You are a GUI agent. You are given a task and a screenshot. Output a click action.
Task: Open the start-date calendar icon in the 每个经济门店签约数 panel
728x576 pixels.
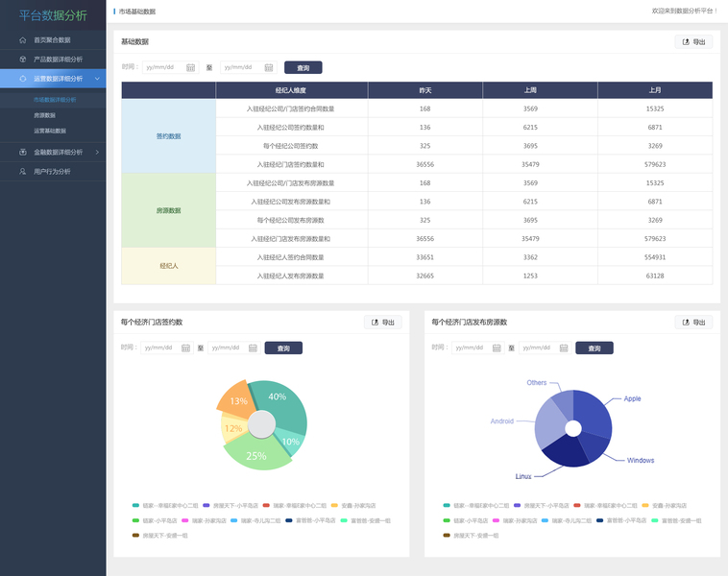click(185, 348)
